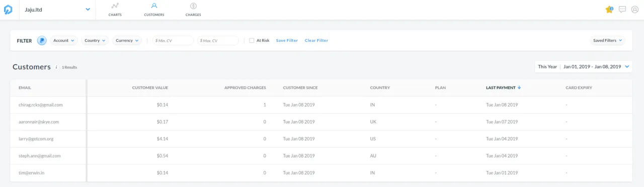Open the Saved Filters dropdown
Viewport: 644px width, 187px height.
coord(608,41)
